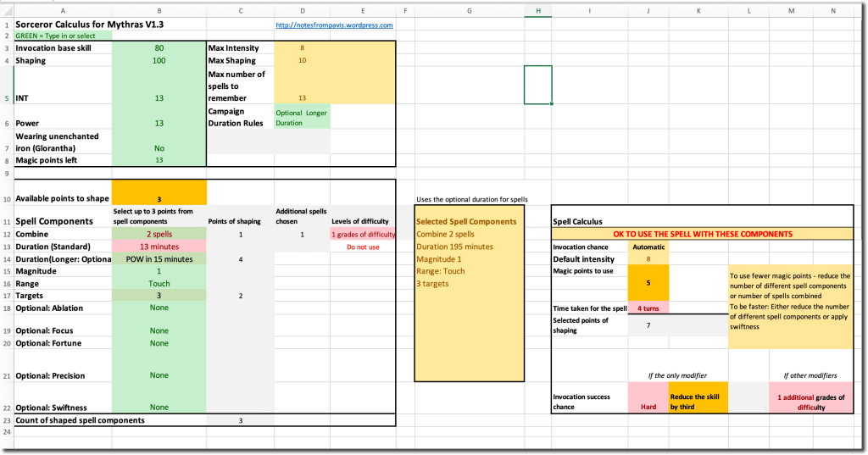Click the 'POW in 15 minutes' duration cell
Viewport: 868px width, 455px height.
(x=159, y=259)
